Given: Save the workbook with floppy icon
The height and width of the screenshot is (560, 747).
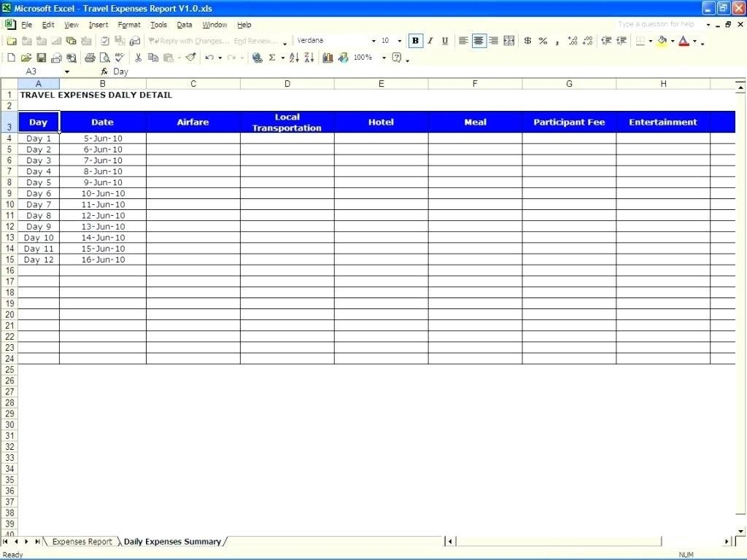Looking at the screenshot, I should click(x=42, y=58).
